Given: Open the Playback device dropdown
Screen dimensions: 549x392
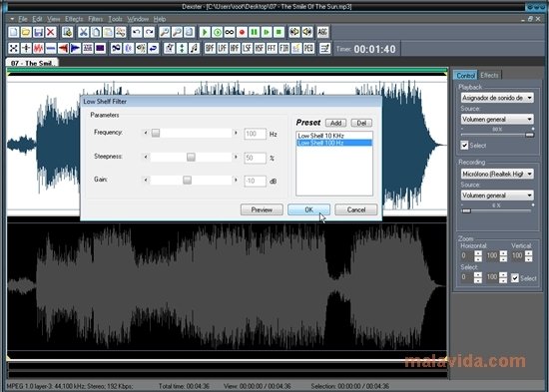Looking at the screenshot, I should pos(497,98).
